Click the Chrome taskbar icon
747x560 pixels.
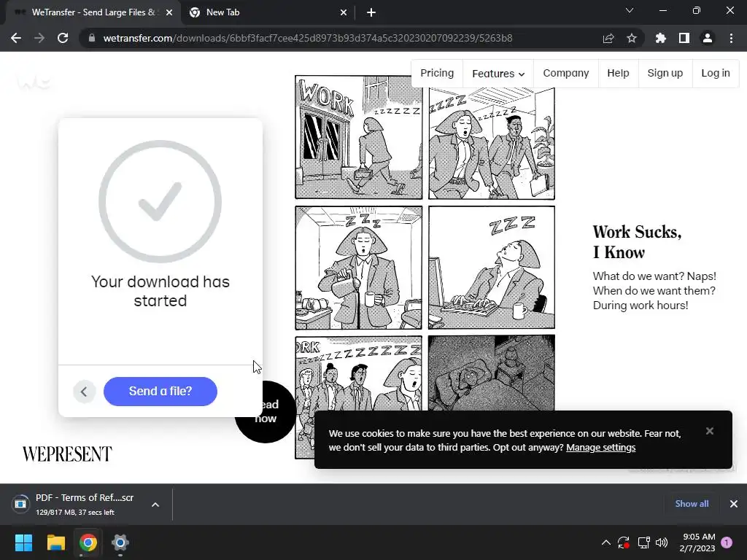click(x=88, y=542)
